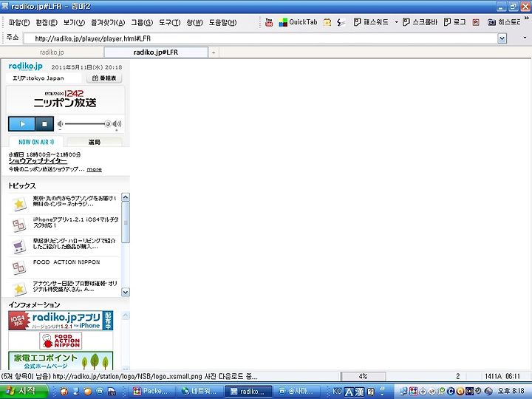Click the KO language bar indicator
Screen dimensions: 532x399
tap(337, 391)
